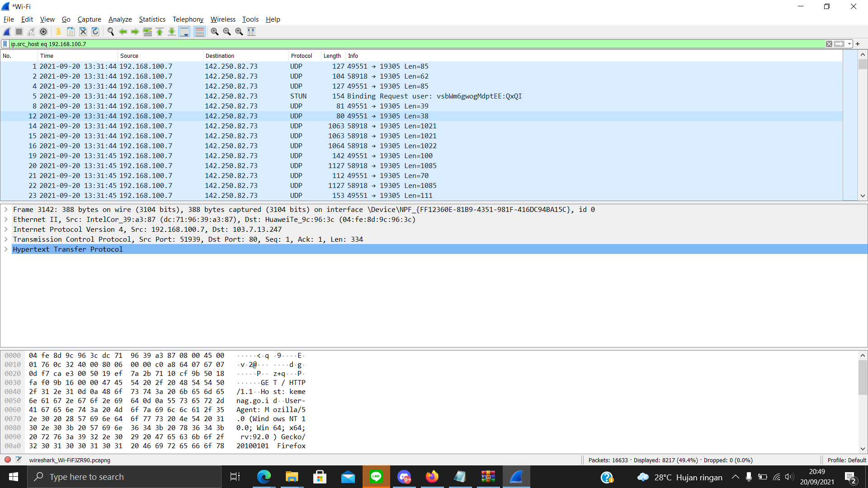Toggle packet colorizing rules button
The width and height of the screenshot is (868, 488).
coord(199,32)
